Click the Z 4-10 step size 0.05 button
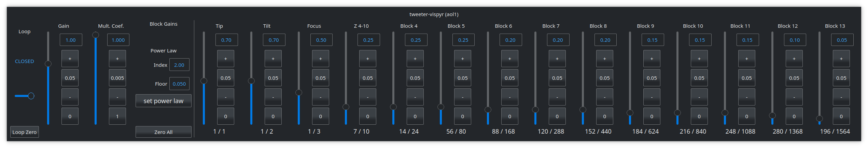 pos(368,78)
